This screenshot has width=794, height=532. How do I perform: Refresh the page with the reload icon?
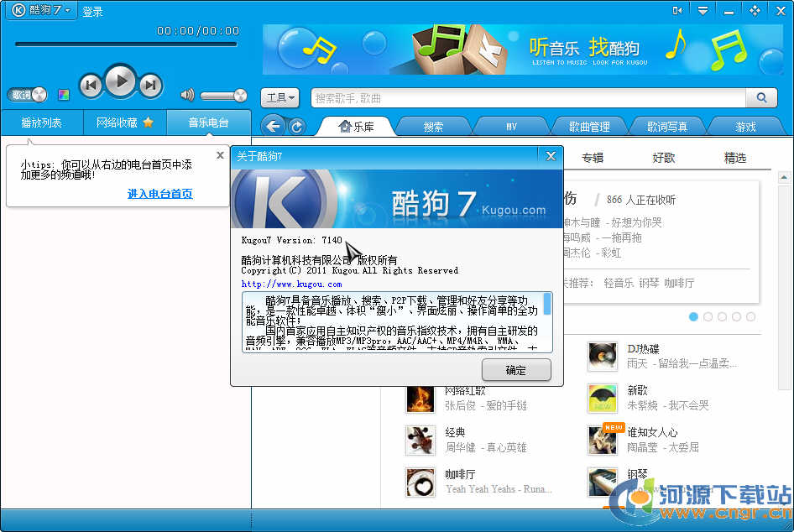[296, 127]
